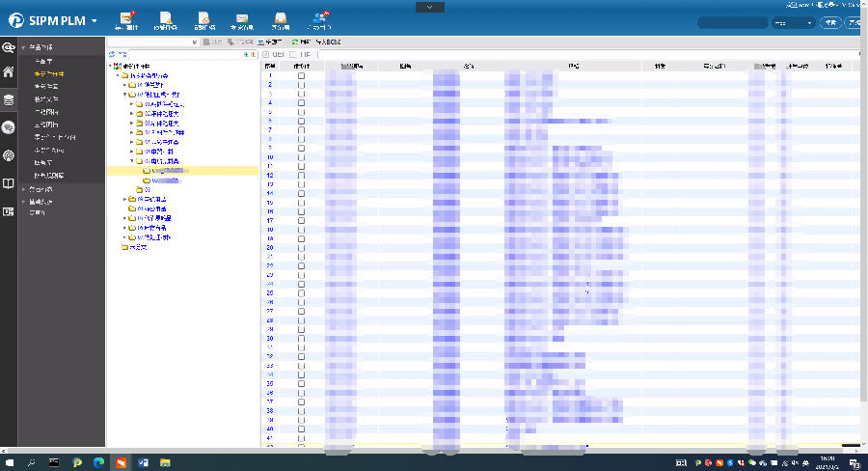This screenshot has width=868, height=471.
Task: Tick the checkbox in row 20
Action: pos(301,248)
